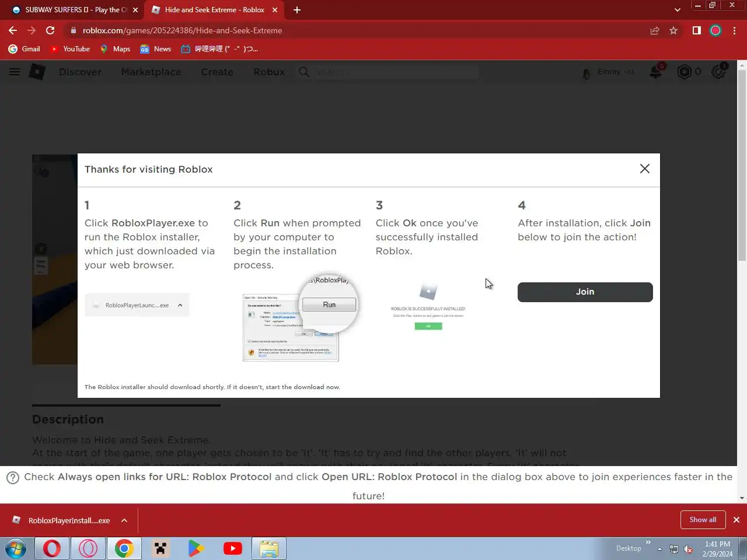Go back to the previous page
This screenshot has height=560, width=747.
tap(13, 30)
